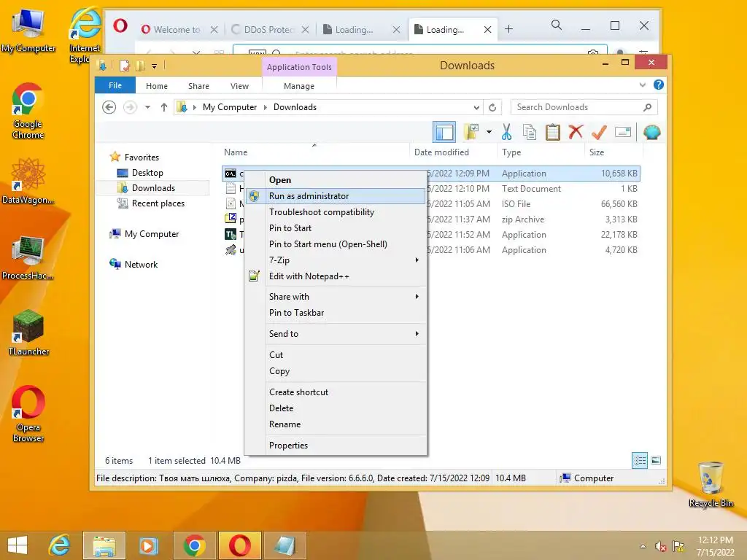
Task: Switch to the View ribbon tab
Action: tap(239, 86)
